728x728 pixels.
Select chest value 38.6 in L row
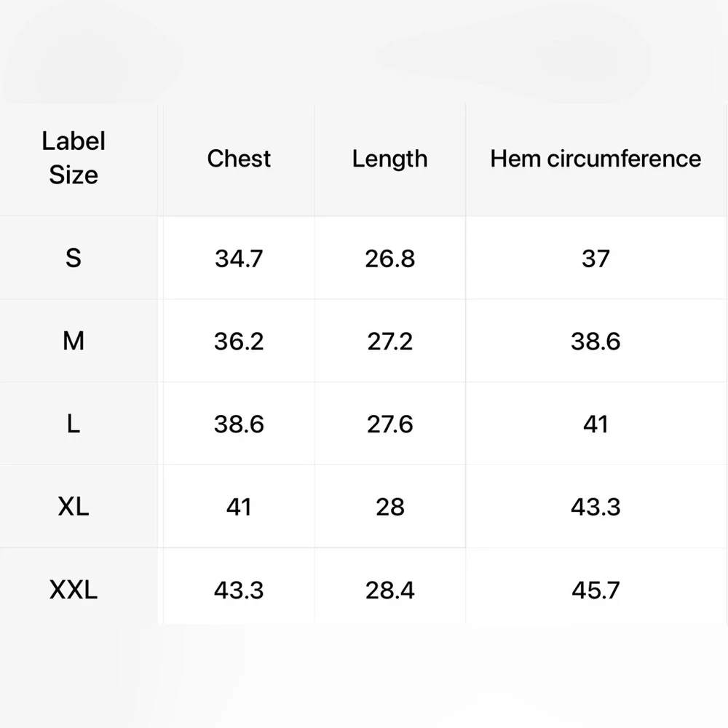pyautogui.click(x=239, y=424)
